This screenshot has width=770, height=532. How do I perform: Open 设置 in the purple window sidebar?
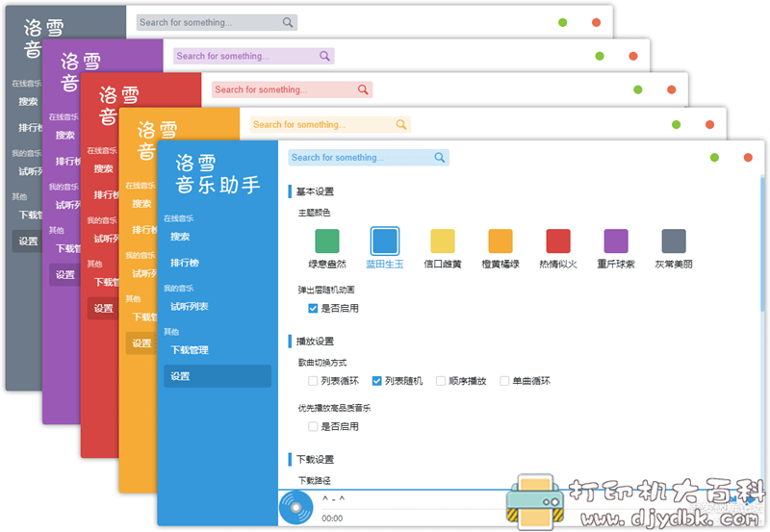pyautogui.click(x=64, y=274)
